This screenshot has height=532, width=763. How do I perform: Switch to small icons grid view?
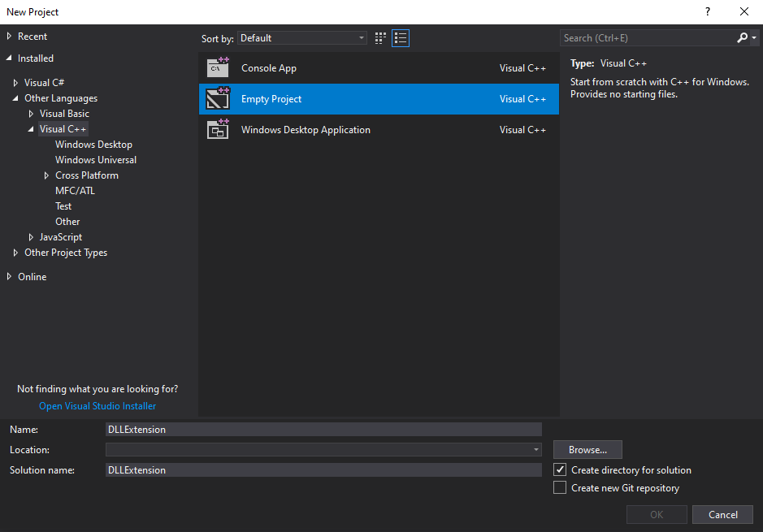pos(380,38)
